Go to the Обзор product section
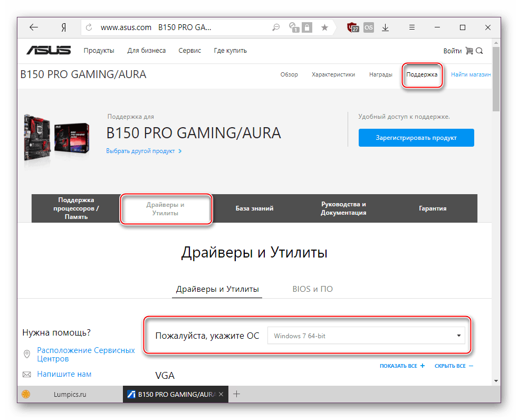This screenshot has width=518, height=420. click(289, 74)
